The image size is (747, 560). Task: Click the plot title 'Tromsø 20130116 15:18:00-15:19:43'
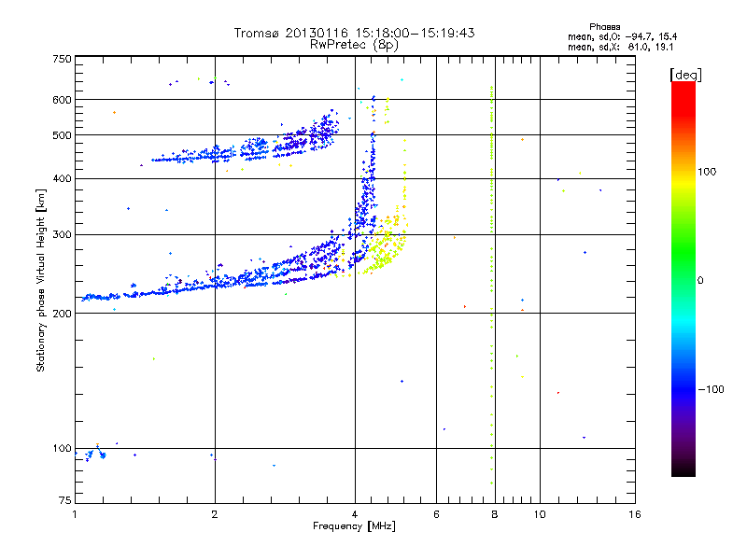click(354, 33)
